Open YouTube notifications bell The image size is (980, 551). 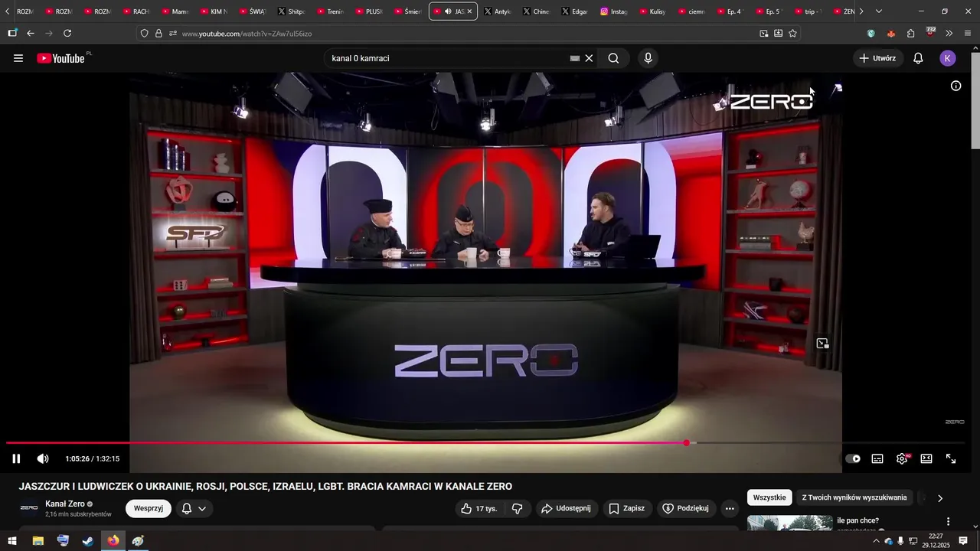tap(918, 58)
